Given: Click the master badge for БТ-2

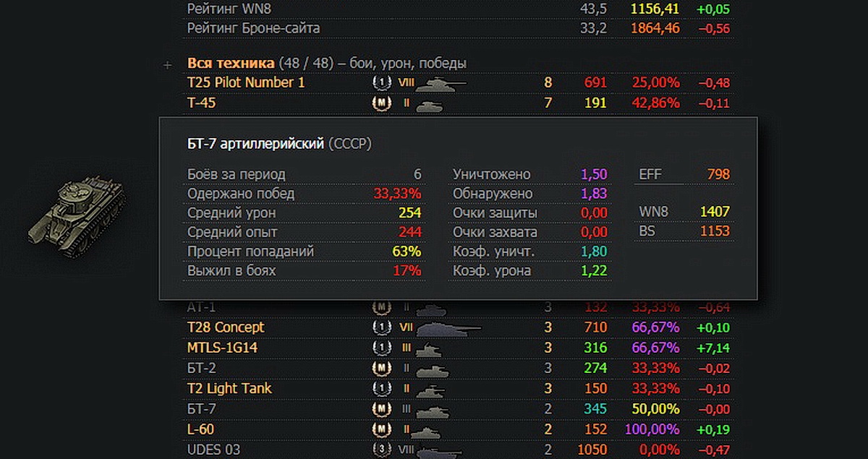Looking at the screenshot, I should point(381,368).
